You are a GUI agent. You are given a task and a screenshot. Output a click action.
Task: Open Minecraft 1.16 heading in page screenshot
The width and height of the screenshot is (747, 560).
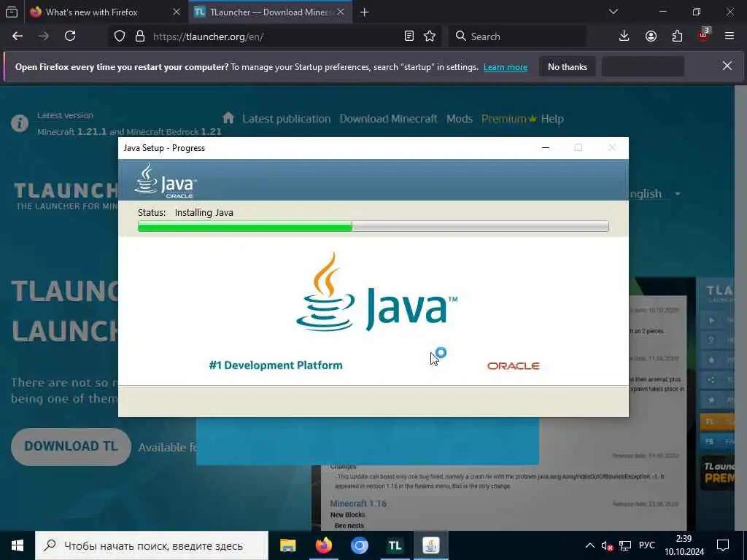(358, 503)
